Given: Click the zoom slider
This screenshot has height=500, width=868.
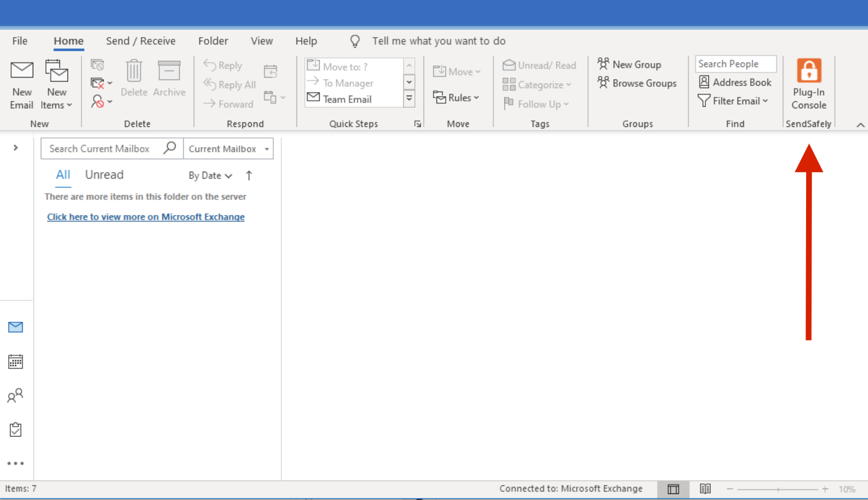Looking at the screenshot, I should [778, 489].
